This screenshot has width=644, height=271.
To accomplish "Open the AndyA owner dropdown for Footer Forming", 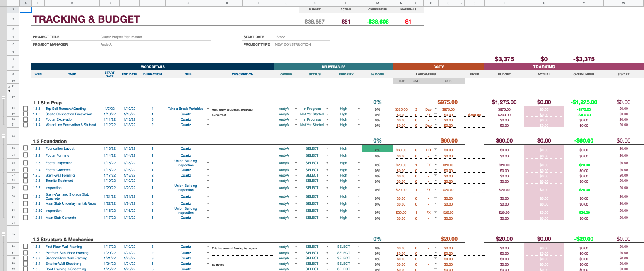I will click(297, 155).
